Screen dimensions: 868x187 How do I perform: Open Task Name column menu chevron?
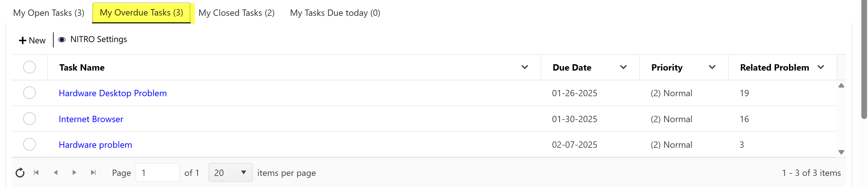(524, 67)
